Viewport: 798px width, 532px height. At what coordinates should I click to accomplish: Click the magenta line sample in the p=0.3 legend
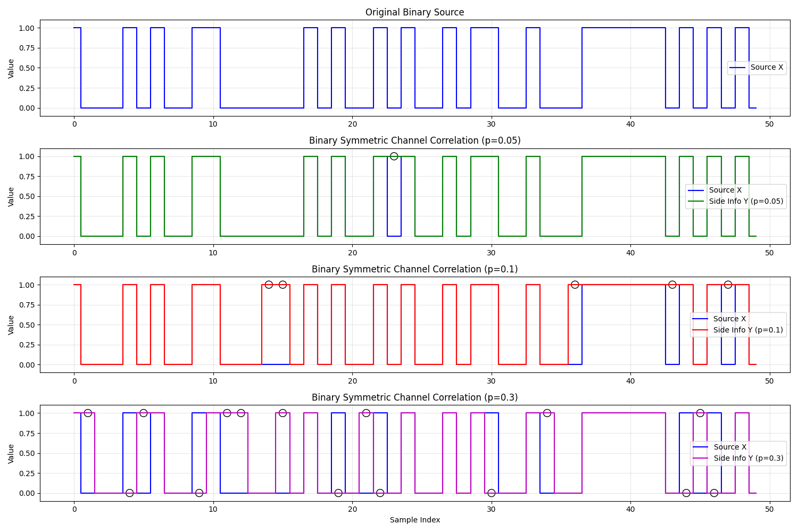click(701, 459)
